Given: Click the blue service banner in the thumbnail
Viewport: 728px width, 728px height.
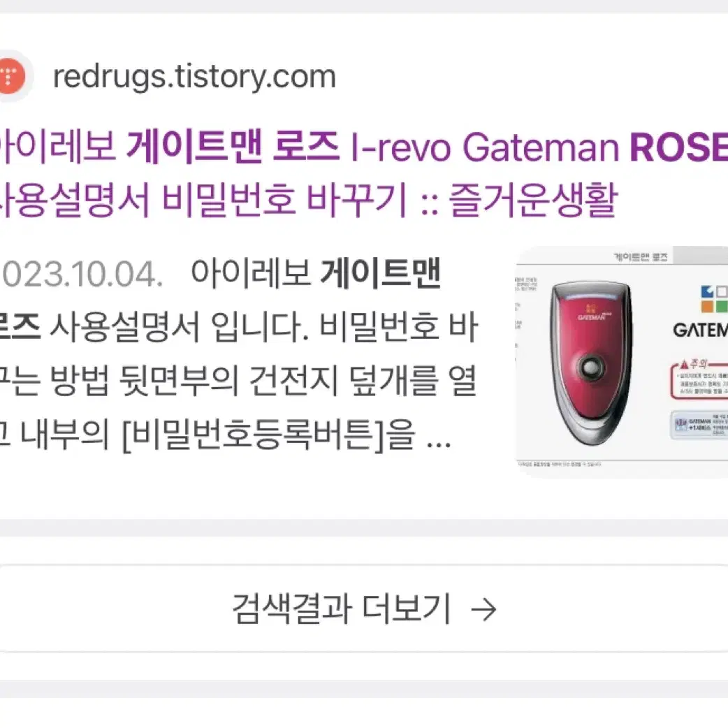Looking at the screenshot, I should point(699,425).
